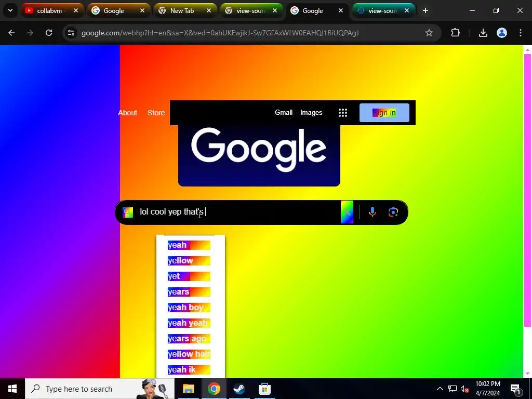Open the notification center icon
The width and height of the screenshot is (532, 399).
(x=515, y=389)
